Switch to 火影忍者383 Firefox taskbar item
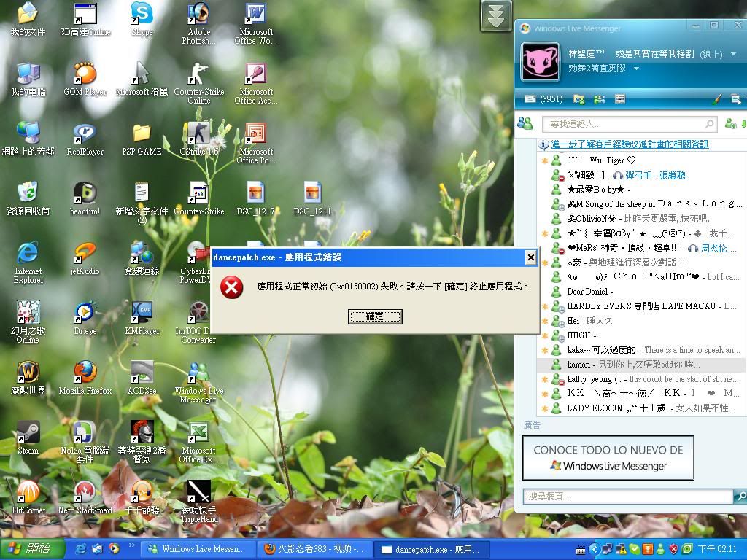The width and height of the screenshot is (747, 560). point(314,549)
